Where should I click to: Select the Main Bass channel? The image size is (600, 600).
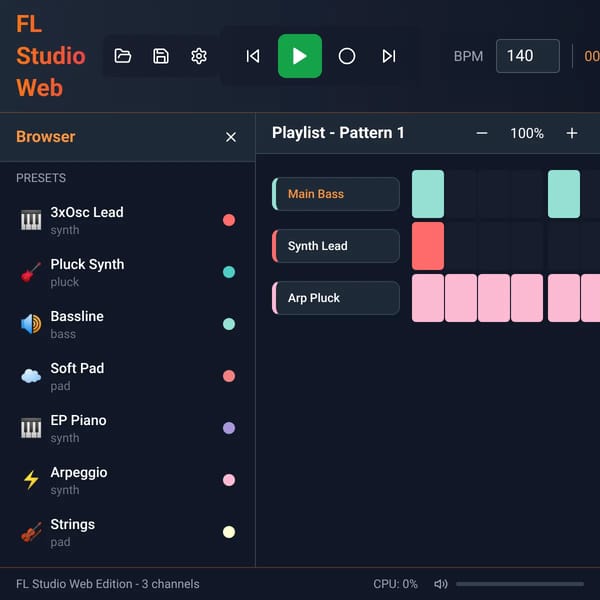pos(336,194)
